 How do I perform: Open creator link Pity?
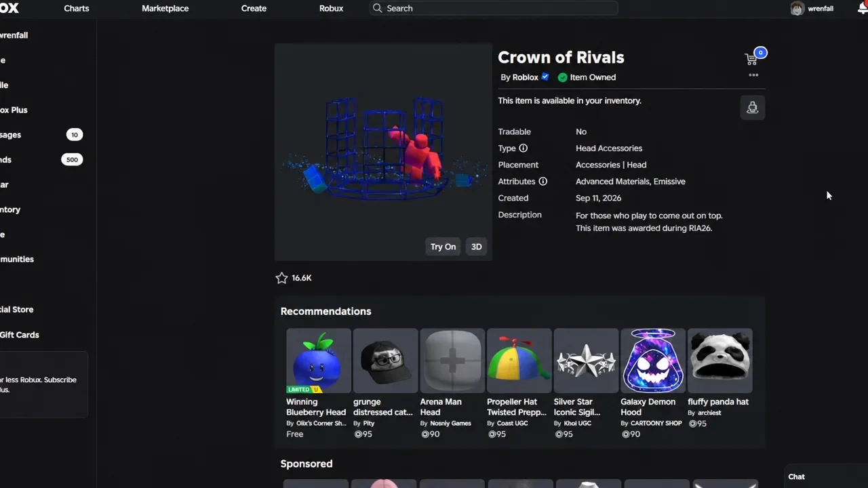tap(369, 424)
